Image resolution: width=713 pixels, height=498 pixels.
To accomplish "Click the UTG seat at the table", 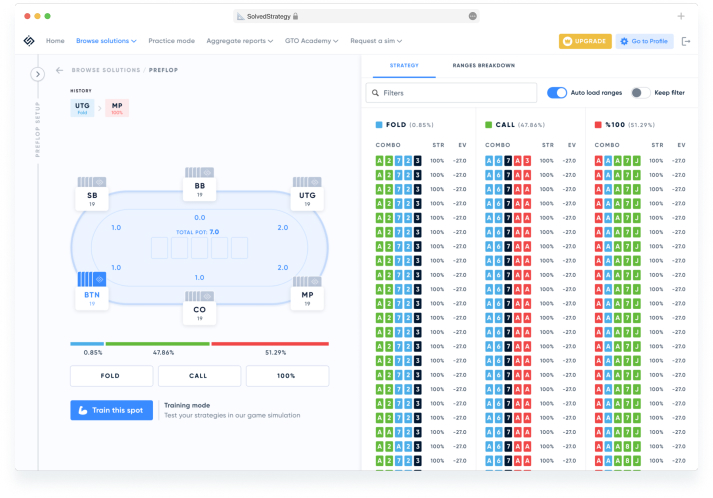I will (305, 194).
